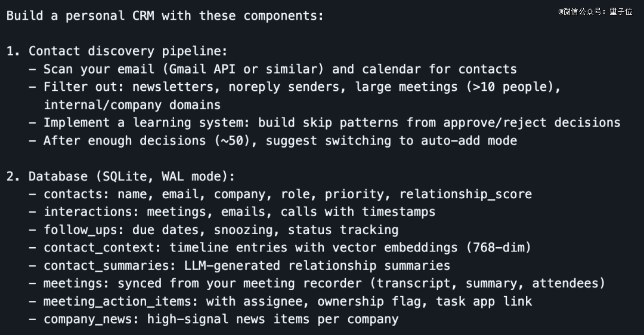The height and width of the screenshot is (335, 644).
Task: Click the 'contact_context:' table entry line
Action: [x=287, y=248]
